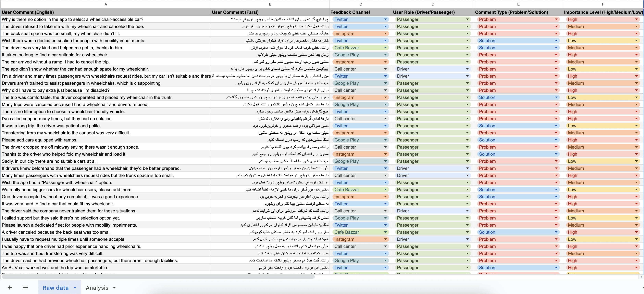Expand the Cafe Bazzar dropdown for kind driver comment
This screenshot has height=294, width=644.
[385, 48]
